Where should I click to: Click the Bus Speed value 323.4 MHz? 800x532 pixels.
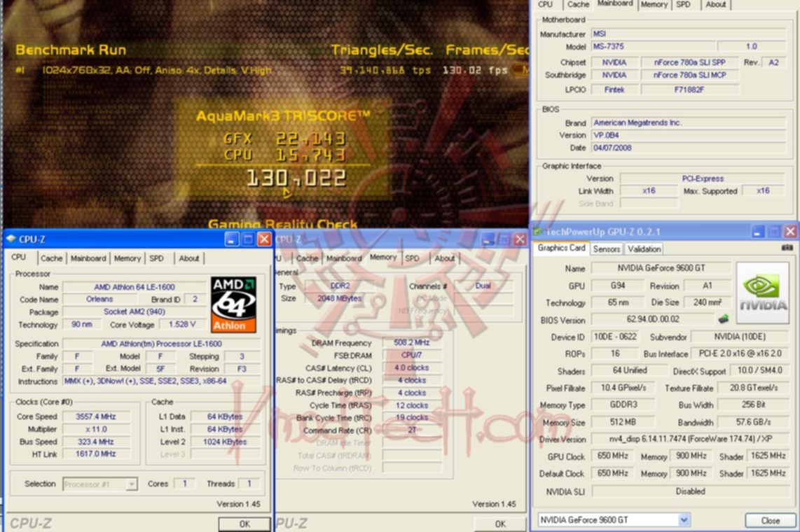pyautogui.click(x=95, y=442)
